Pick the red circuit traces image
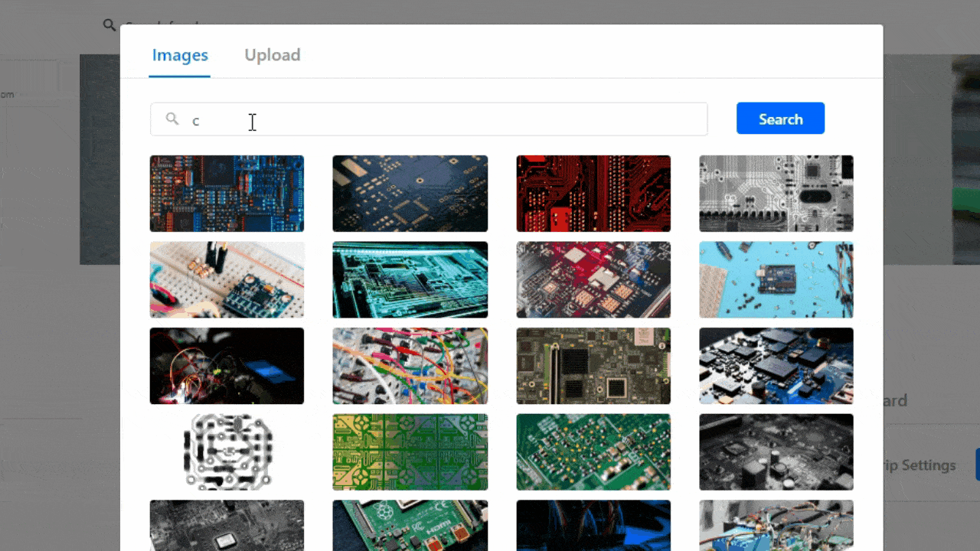This screenshot has width=980, height=551. 593,194
